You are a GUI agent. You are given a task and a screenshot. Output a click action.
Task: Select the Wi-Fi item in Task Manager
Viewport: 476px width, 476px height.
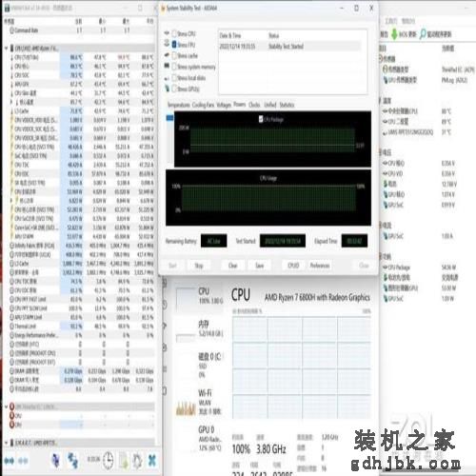200,402
